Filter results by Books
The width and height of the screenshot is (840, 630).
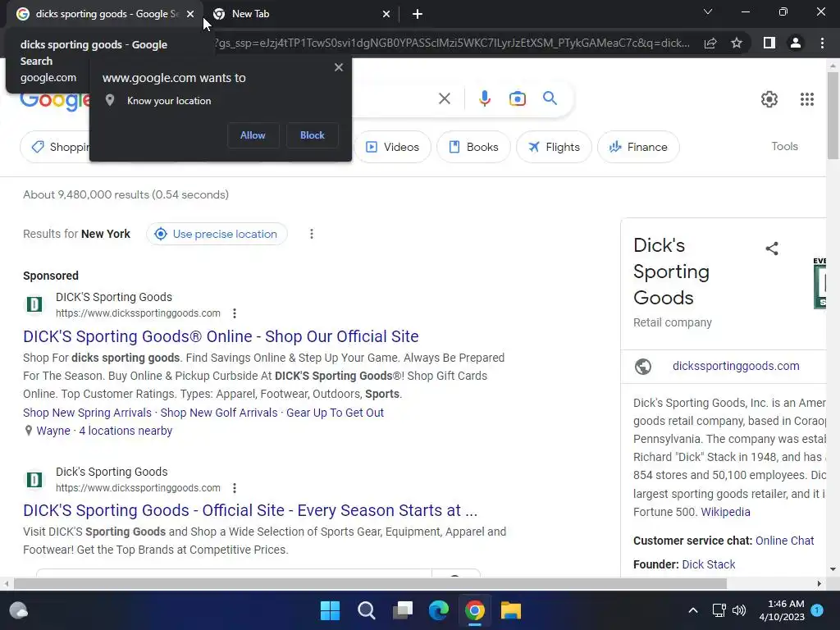[473, 147]
